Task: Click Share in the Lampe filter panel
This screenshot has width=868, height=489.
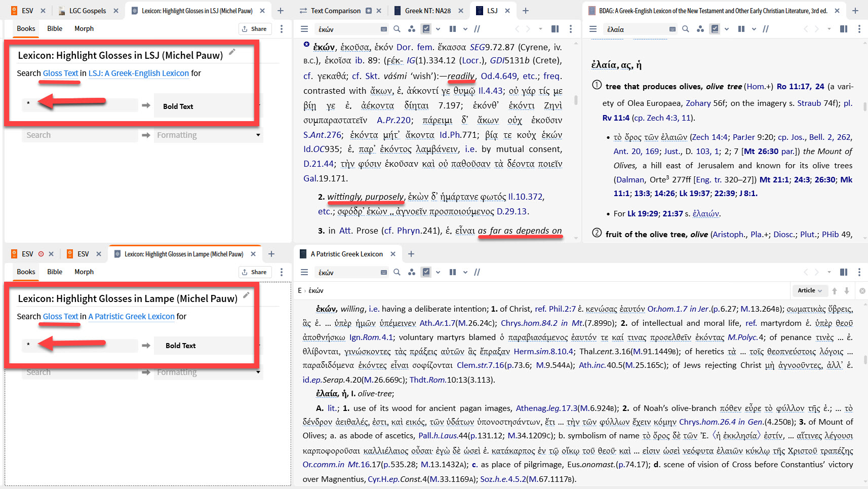Action: [x=255, y=272]
